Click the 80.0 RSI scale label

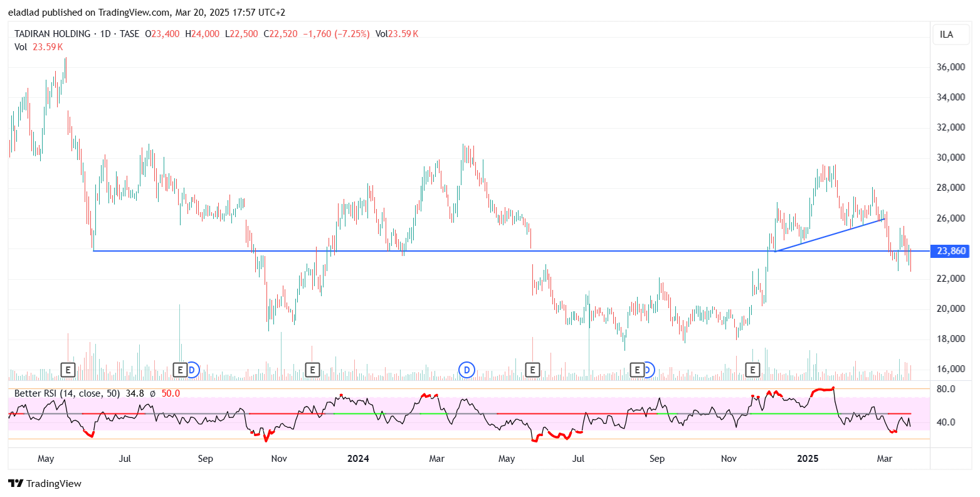coord(946,389)
